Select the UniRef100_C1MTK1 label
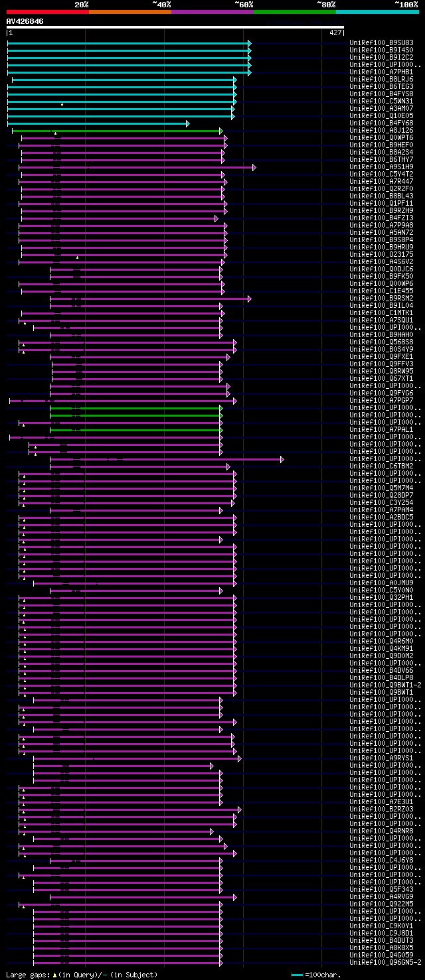This screenshot has height=980, width=425. click(x=381, y=313)
